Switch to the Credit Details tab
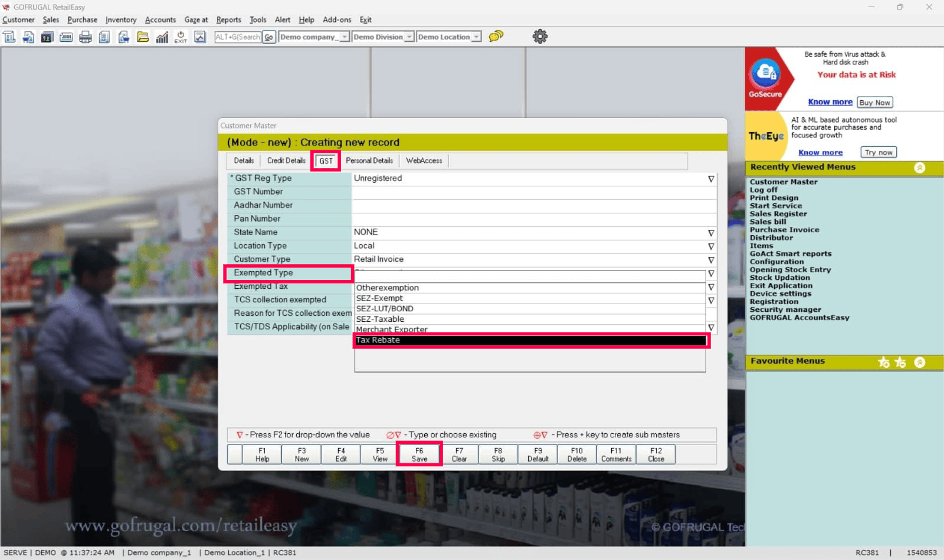This screenshot has height=560, width=944. click(x=286, y=161)
